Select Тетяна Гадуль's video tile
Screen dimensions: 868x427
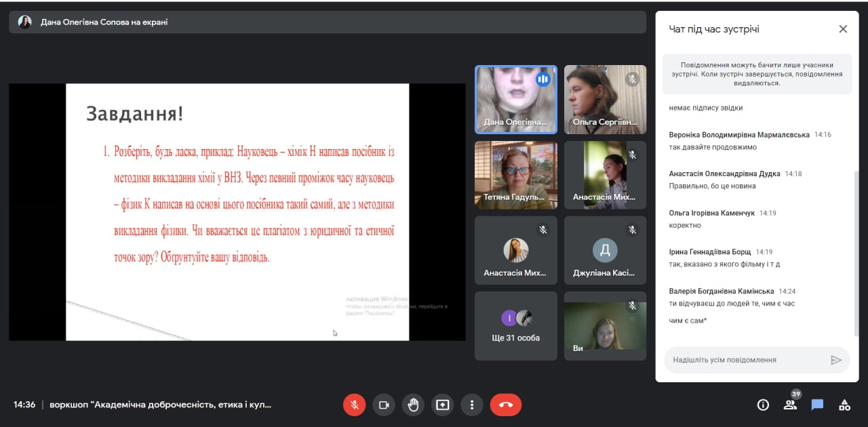click(x=515, y=174)
